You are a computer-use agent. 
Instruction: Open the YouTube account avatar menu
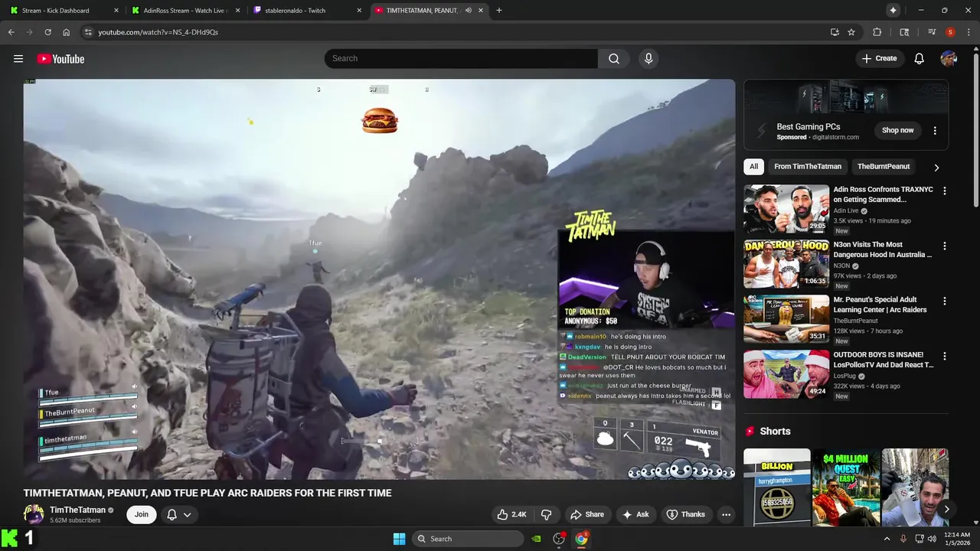pos(949,59)
